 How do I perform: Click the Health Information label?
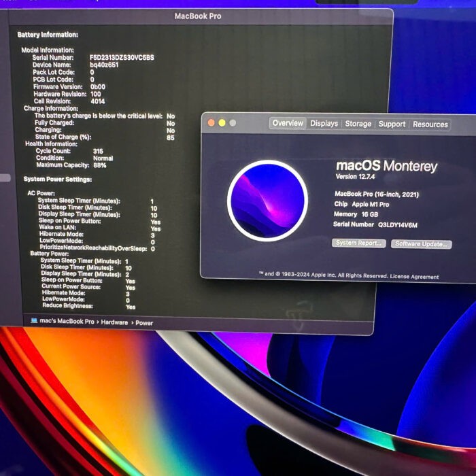(51, 144)
